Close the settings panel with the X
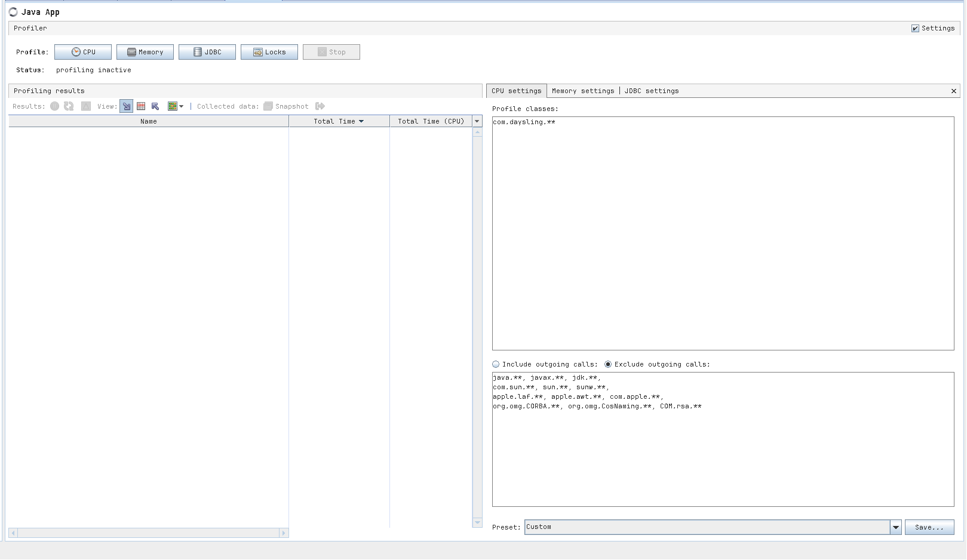This screenshot has height=560, width=967. pos(954,91)
